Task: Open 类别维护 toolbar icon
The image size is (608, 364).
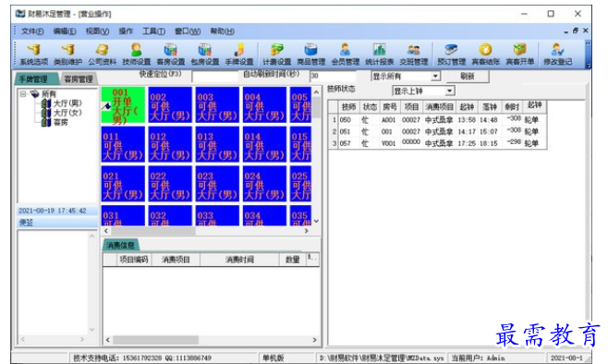Action: click(67, 55)
